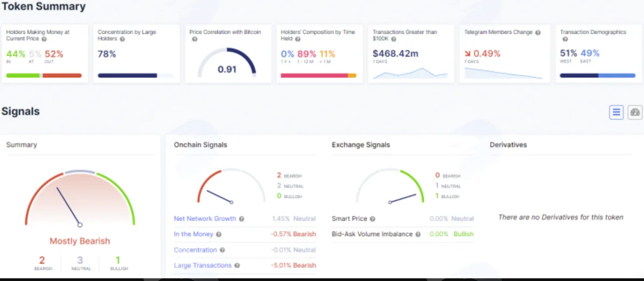644x281 pixels.
Task: Click help icon beside Large Transactions signal
Action: coord(237,266)
